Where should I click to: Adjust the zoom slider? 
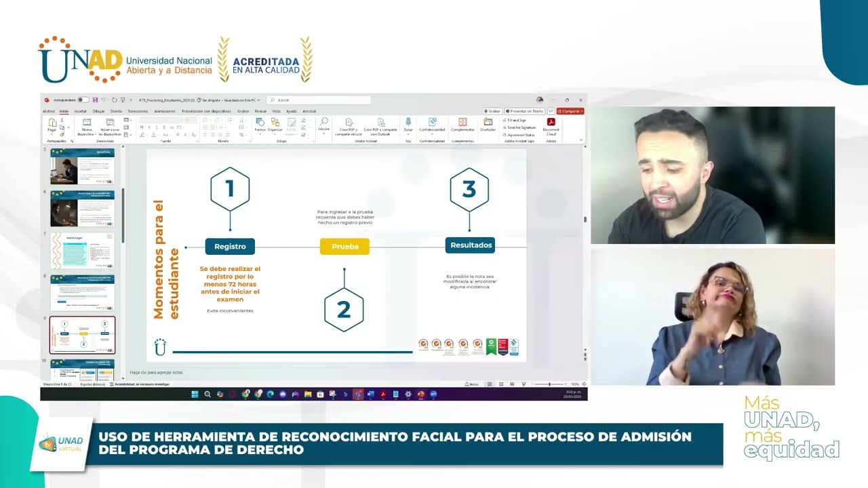tap(549, 384)
